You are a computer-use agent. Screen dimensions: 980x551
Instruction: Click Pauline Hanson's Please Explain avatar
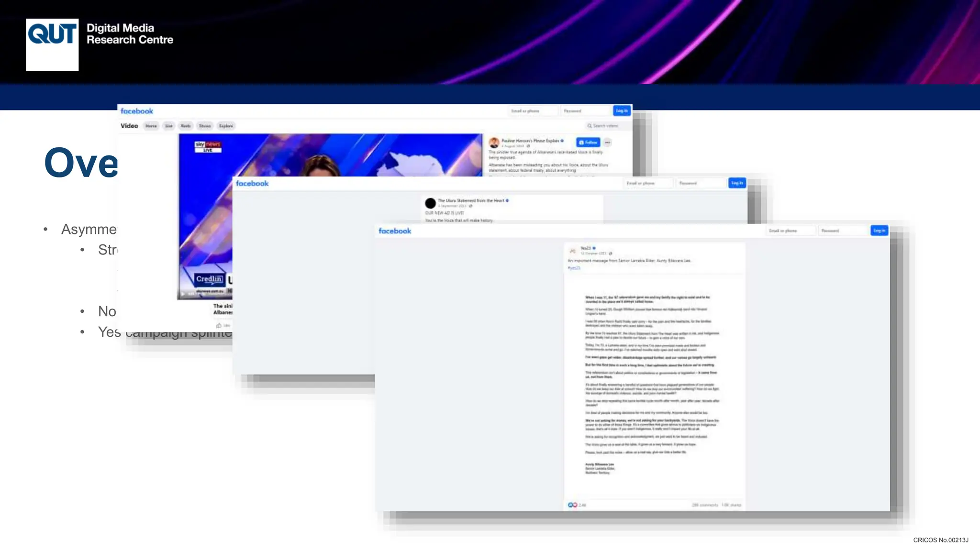click(x=494, y=143)
